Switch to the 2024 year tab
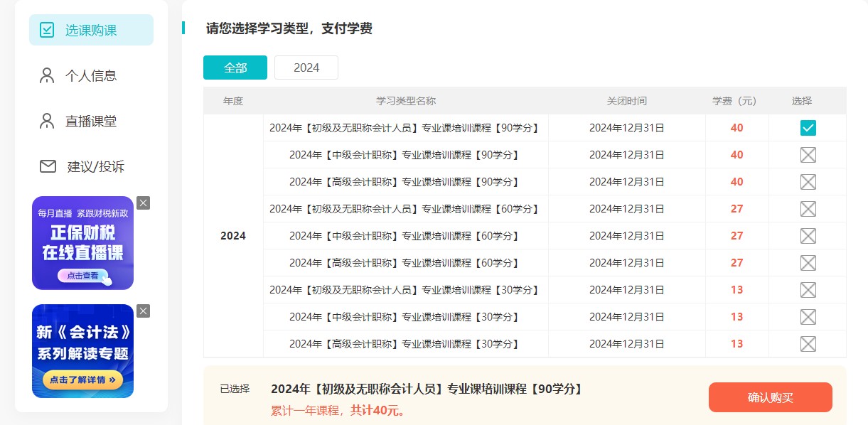 (306, 68)
